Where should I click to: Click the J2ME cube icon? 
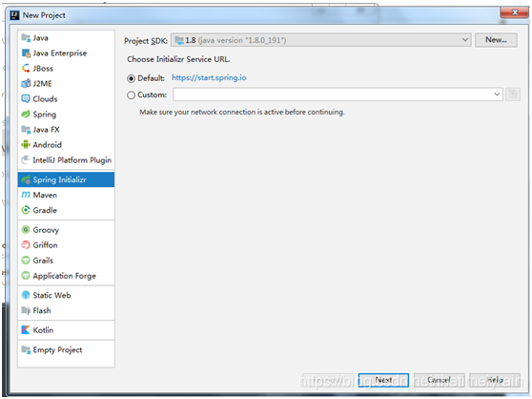[x=26, y=84]
